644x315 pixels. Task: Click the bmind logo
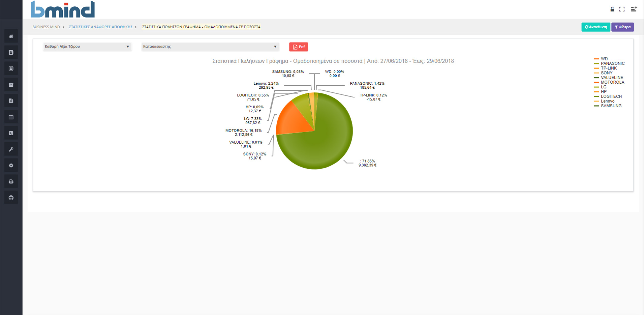tap(63, 9)
